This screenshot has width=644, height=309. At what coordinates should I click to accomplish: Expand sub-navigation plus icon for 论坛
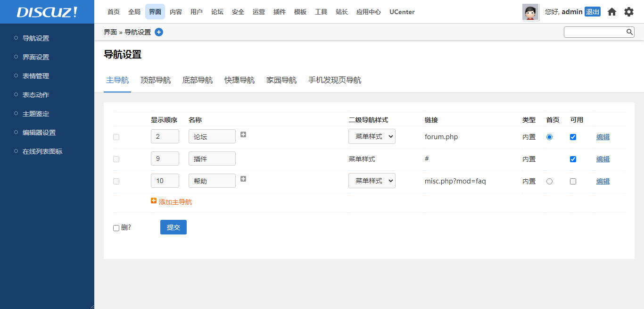click(243, 134)
